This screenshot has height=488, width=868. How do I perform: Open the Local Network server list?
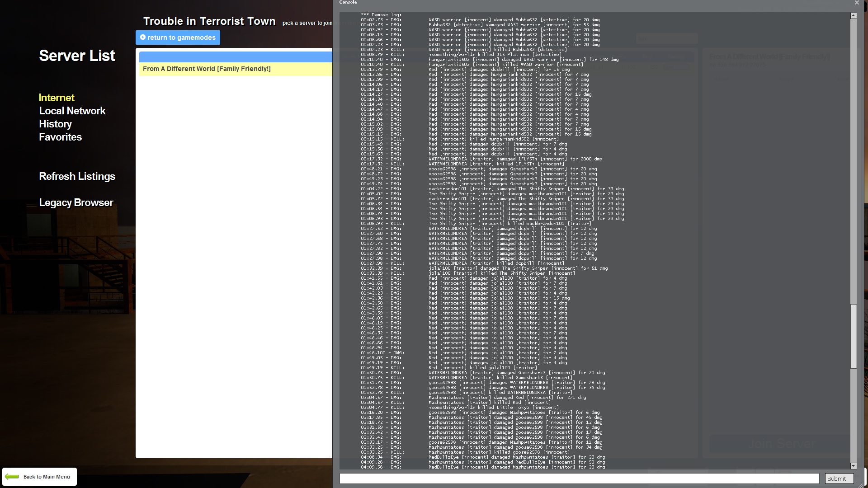click(x=72, y=111)
